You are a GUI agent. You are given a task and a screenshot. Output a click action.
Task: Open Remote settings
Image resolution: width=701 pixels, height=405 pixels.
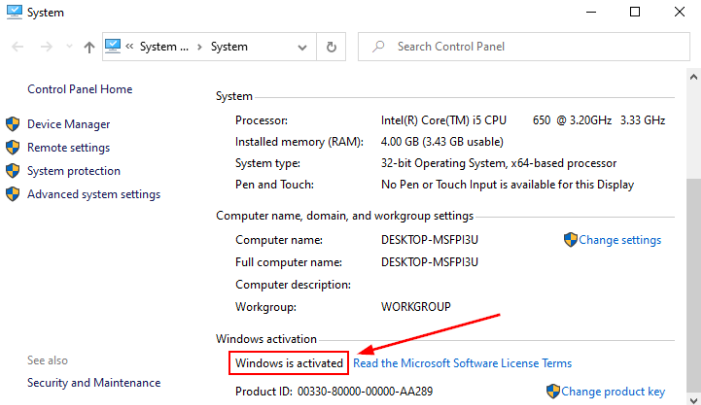coord(68,148)
